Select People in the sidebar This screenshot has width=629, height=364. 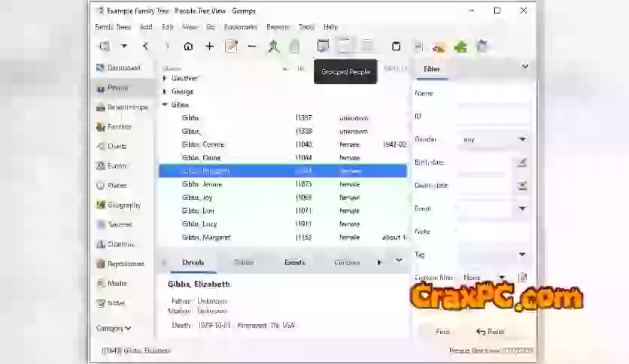123,87
